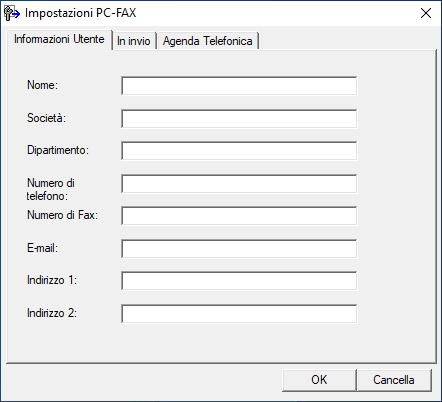
Task: Click into the Società input box
Action: (x=239, y=118)
